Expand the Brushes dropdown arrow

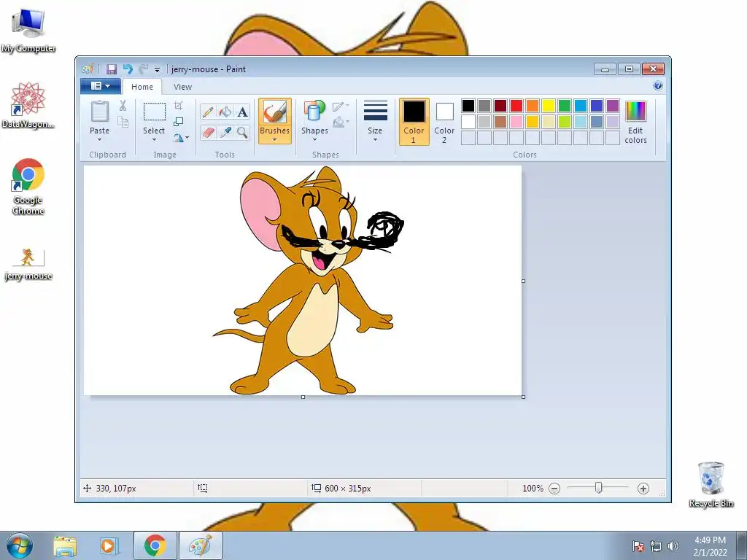(x=275, y=139)
